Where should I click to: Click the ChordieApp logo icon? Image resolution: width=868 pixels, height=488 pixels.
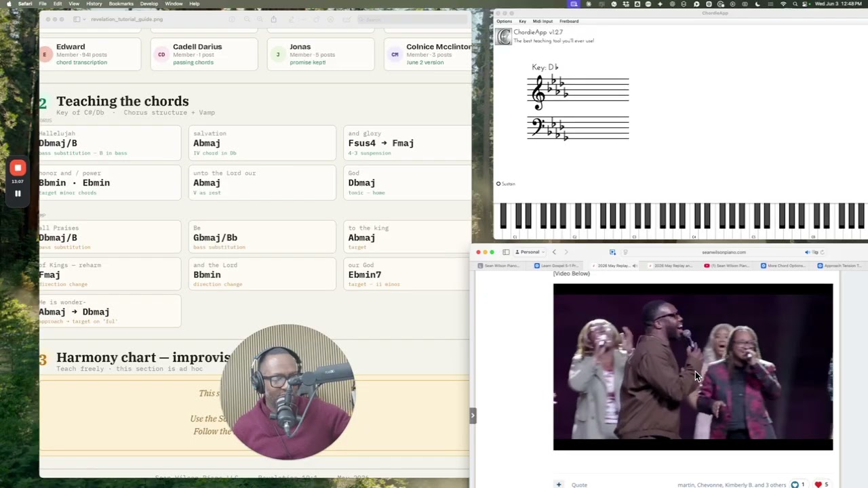[x=503, y=36]
